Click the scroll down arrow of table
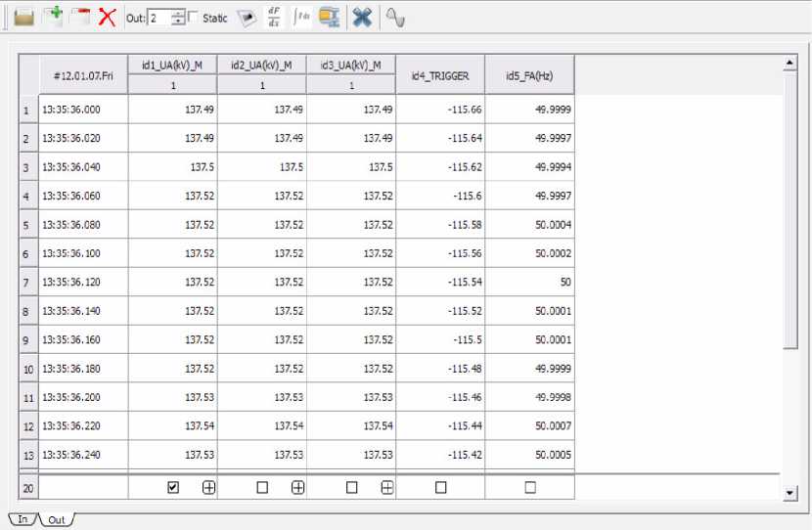The width and height of the screenshot is (812, 530). (790, 494)
